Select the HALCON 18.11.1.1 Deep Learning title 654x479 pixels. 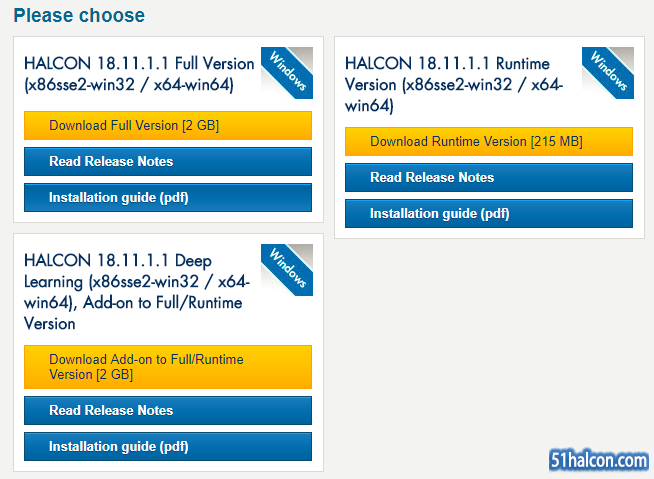(137, 292)
